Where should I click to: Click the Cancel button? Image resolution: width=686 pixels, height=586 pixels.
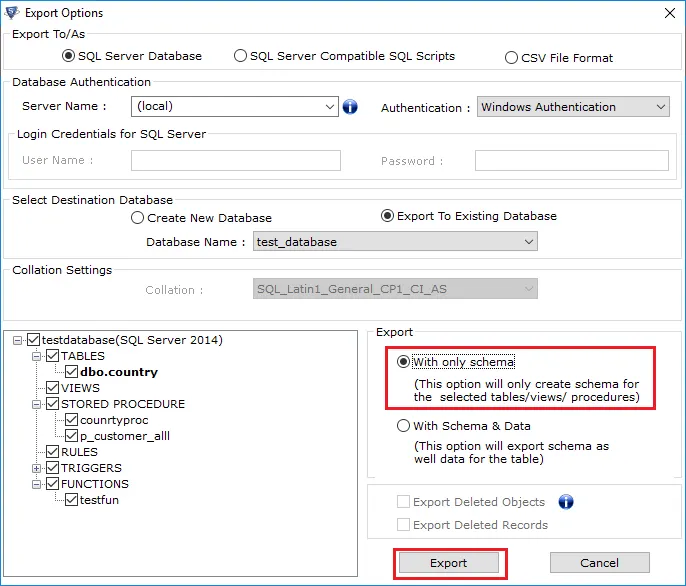click(599, 563)
